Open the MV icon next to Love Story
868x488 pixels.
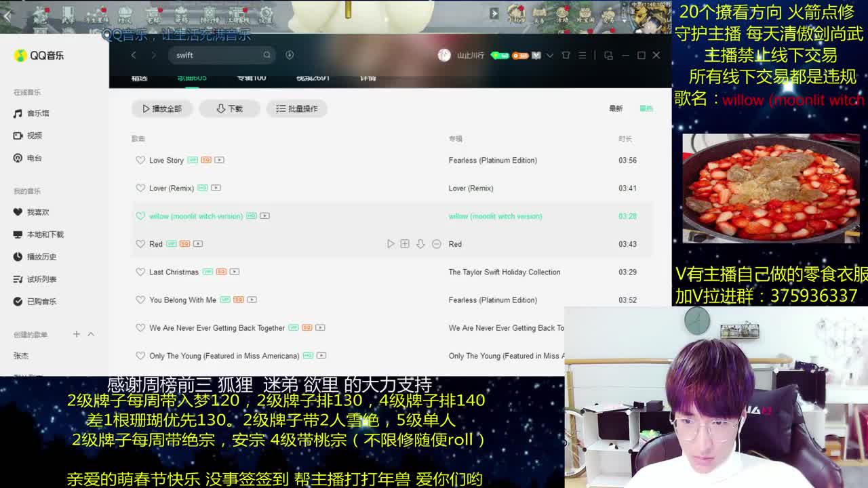(x=220, y=160)
